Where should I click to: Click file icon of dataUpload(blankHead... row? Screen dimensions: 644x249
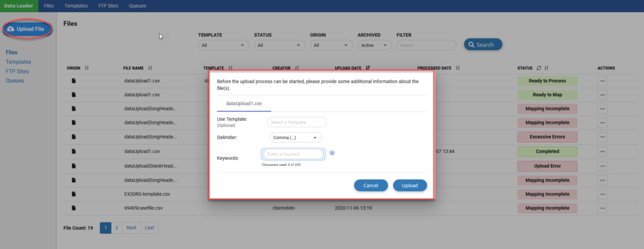[x=74, y=166]
